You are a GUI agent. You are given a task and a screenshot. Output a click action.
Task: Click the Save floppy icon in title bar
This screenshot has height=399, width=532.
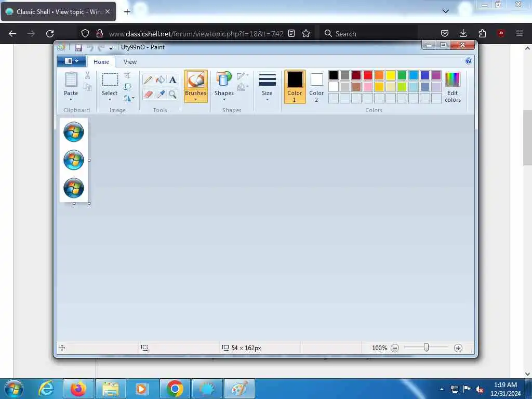(x=78, y=47)
